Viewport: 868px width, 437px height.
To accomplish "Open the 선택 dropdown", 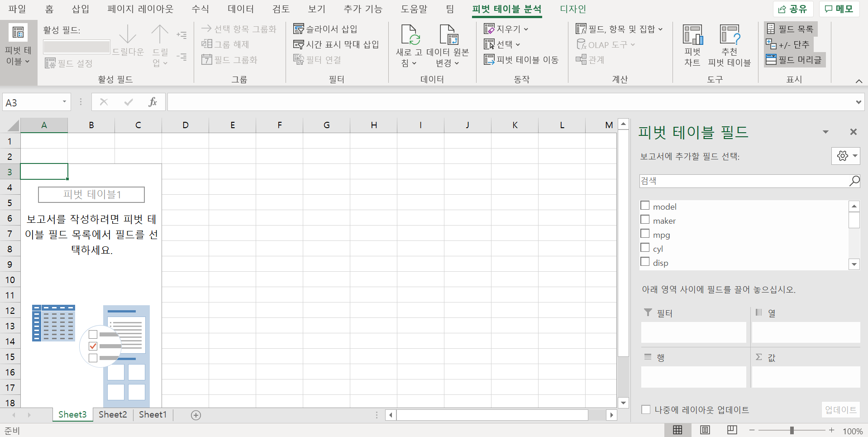I will pos(502,44).
